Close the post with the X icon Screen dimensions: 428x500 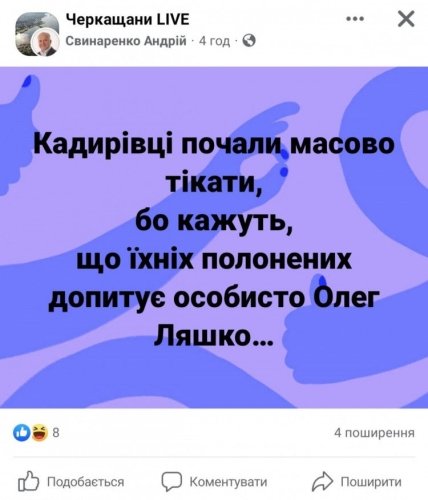tap(406, 19)
